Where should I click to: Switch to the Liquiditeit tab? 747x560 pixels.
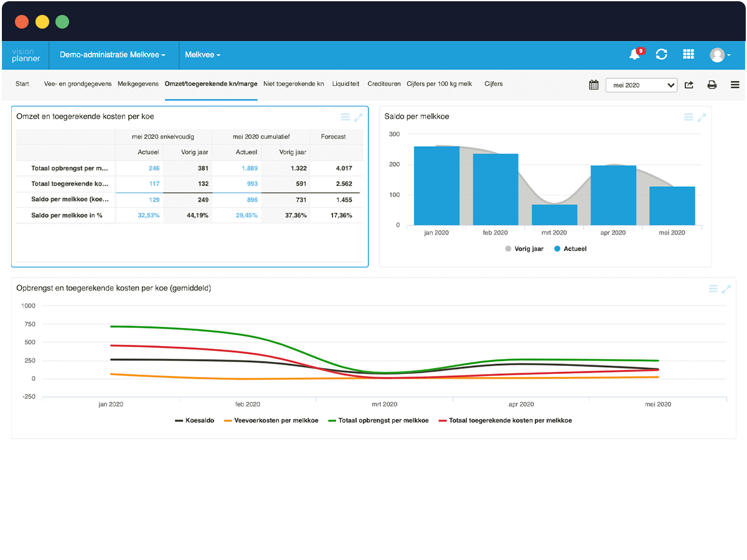346,84
